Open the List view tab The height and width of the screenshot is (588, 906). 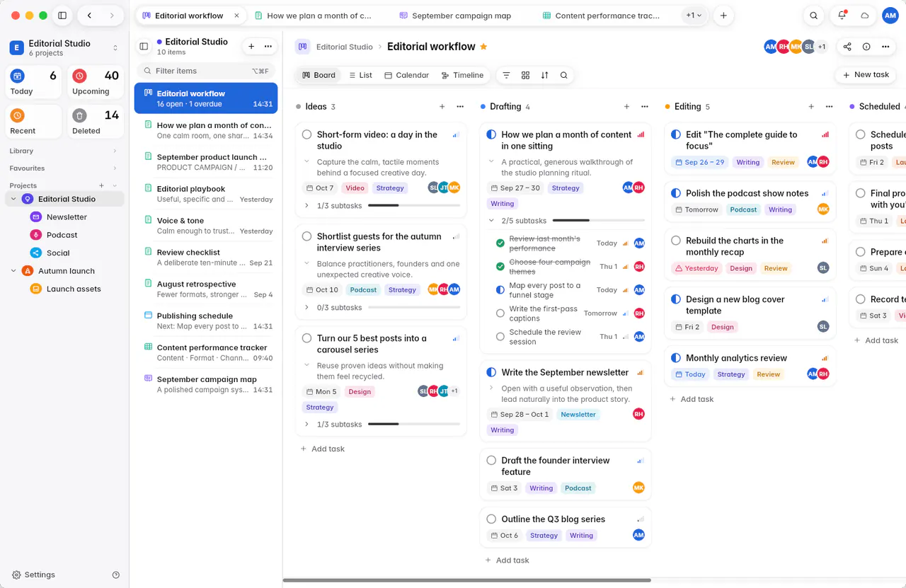click(360, 75)
